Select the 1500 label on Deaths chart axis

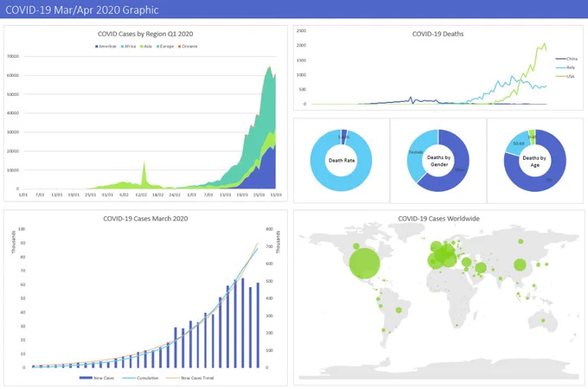pos(301,61)
